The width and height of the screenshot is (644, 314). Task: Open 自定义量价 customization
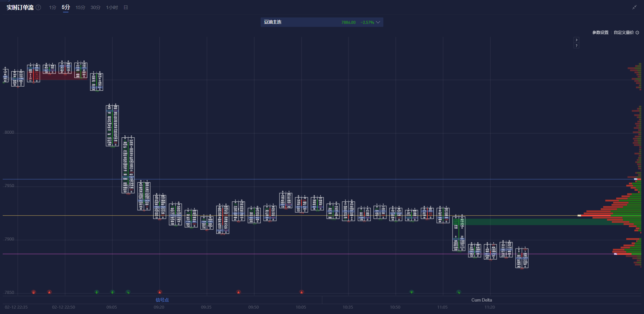624,33
